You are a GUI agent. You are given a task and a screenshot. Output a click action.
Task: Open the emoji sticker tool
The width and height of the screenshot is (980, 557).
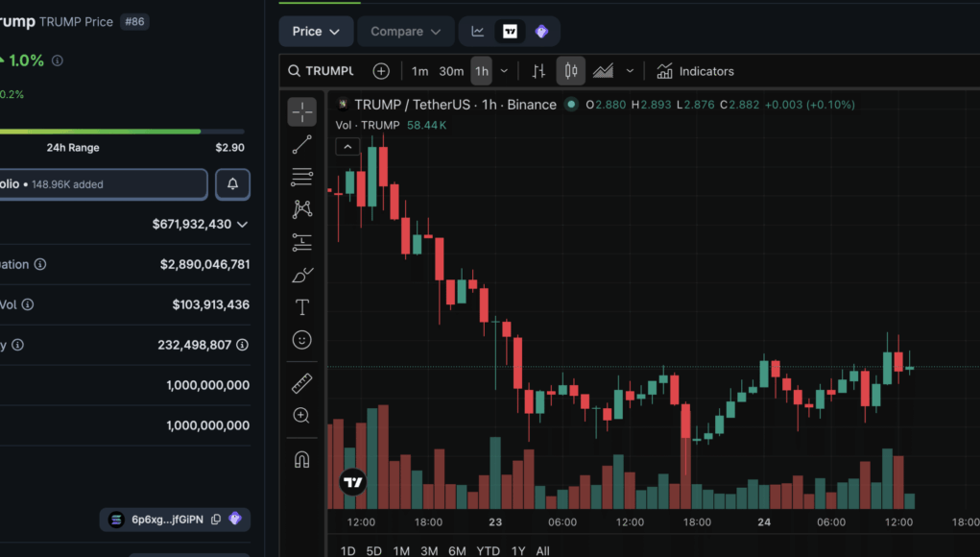tap(301, 340)
